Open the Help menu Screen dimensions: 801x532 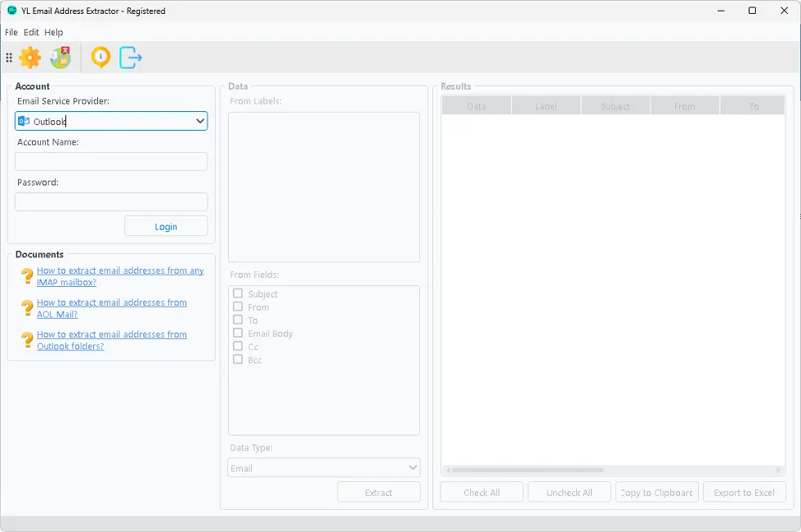pyautogui.click(x=54, y=33)
